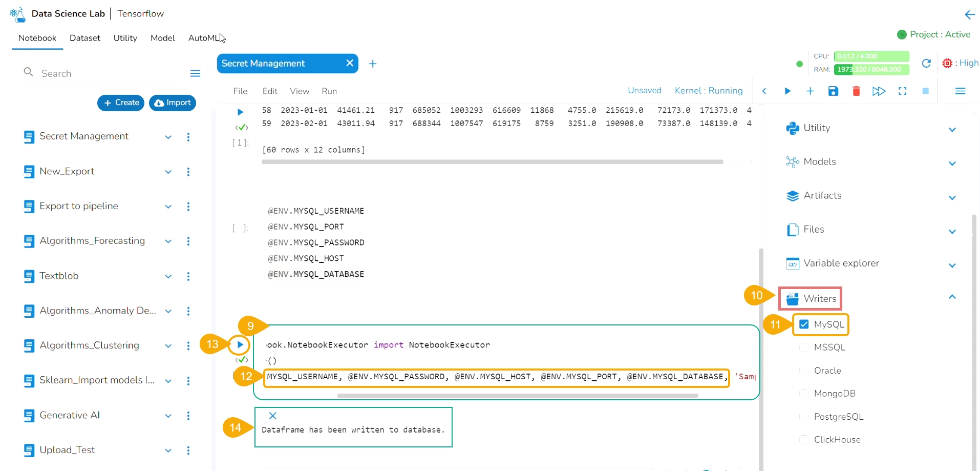The width and height of the screenshot is (980, 471).
Task: Open the Run menu
Action: pyautogui.click(x=329, y=91)
